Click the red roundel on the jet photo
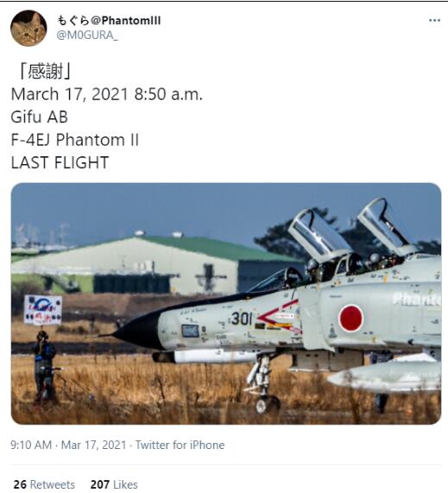This screenshot has height=493, width=448. point(350,318)
